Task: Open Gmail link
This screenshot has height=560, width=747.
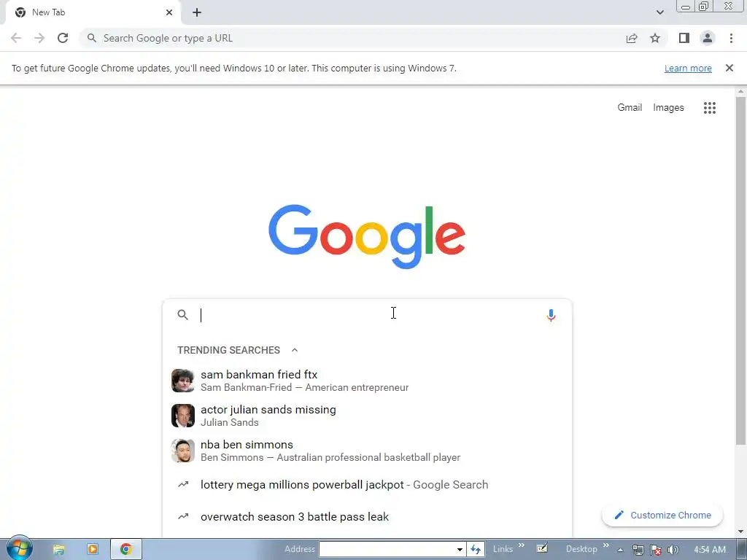Action: (630, 108)
